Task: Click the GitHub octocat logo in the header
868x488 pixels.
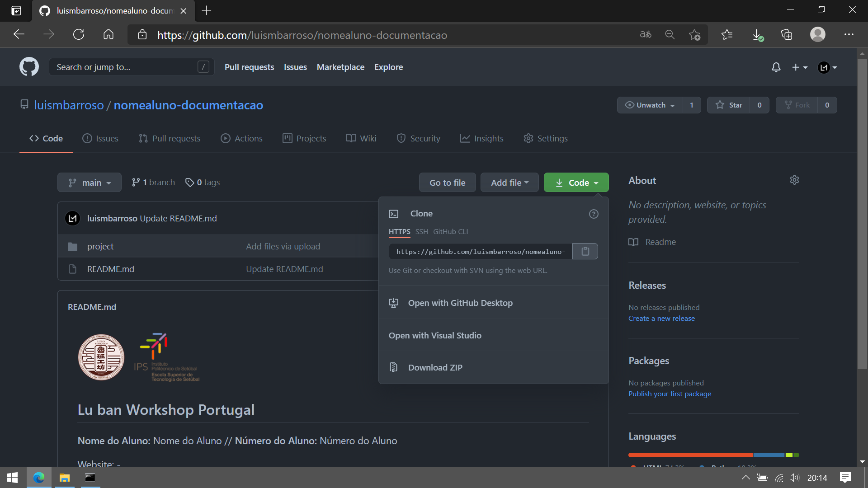Action: [29, 67]
